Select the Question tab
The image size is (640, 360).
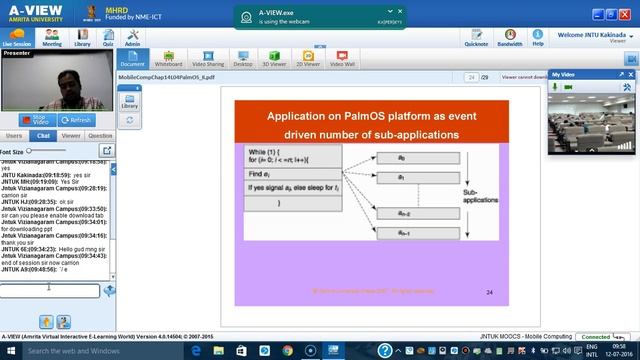click(x=100, y=136)
